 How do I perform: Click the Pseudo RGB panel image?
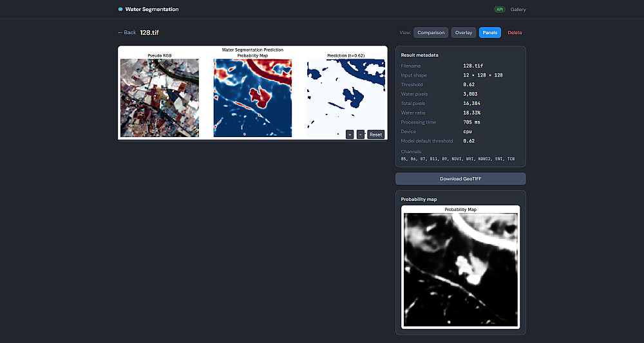point(159,98)
